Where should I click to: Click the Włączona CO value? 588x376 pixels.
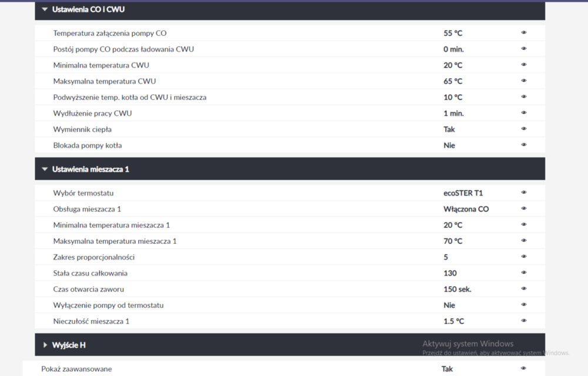466,209
